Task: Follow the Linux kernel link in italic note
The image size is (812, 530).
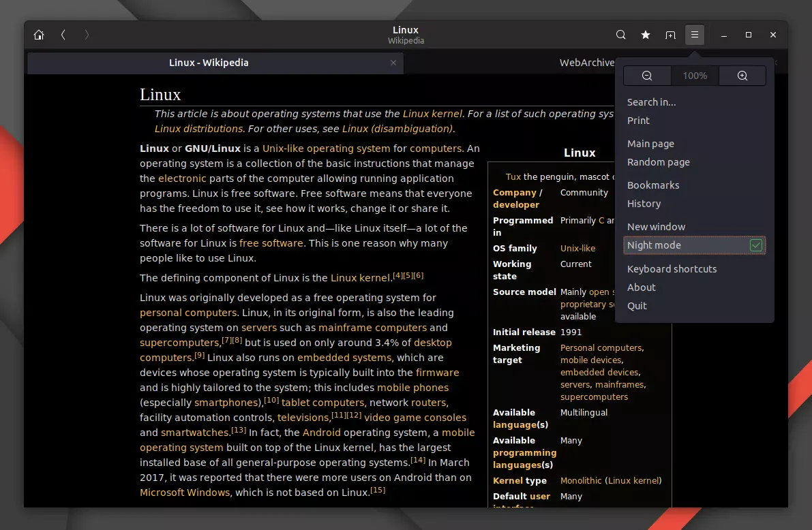Action: pos(432,114)
